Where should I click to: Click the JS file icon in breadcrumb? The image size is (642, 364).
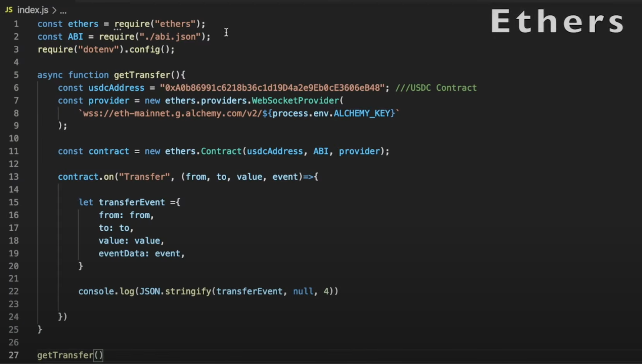[9, 10]
